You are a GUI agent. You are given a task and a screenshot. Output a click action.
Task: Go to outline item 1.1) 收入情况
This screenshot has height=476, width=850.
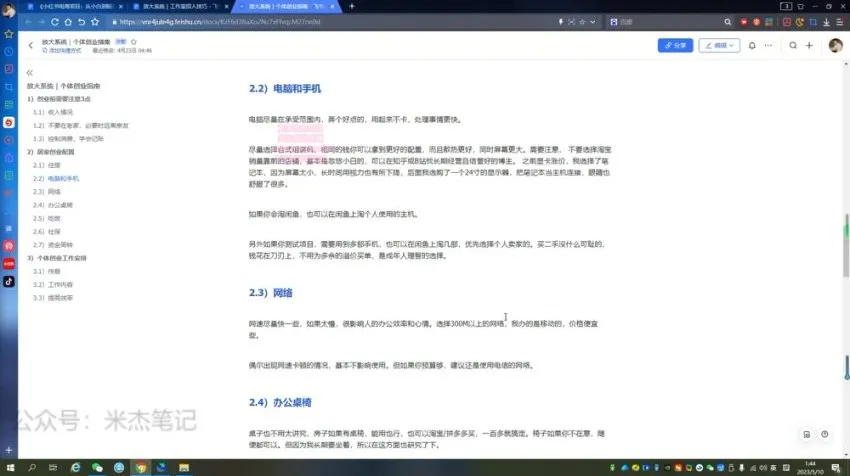[53, 112]
